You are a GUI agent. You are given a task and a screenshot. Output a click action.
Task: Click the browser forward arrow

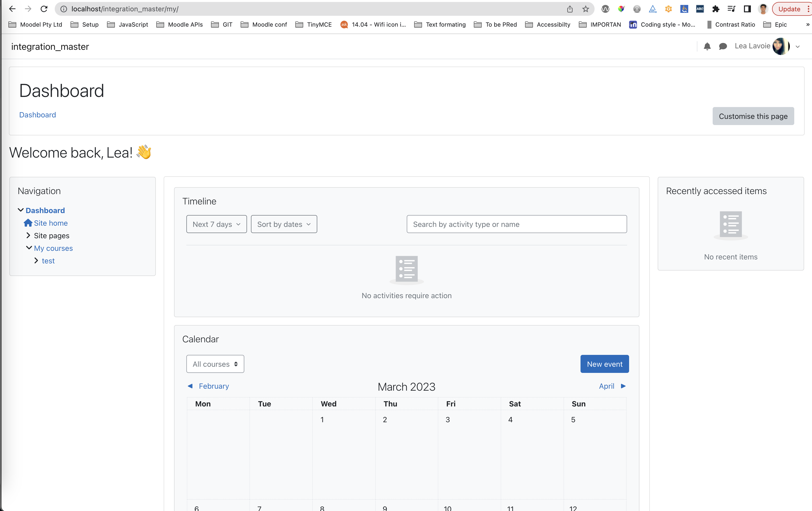point(28,9)
